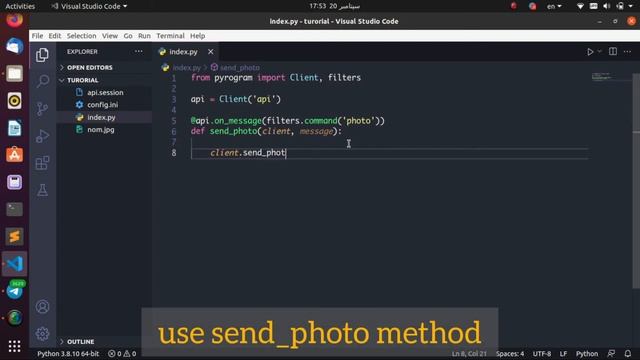This screenshot has height=360, width=640.
Task: Close the index.py tab
Action: (210, 52)
